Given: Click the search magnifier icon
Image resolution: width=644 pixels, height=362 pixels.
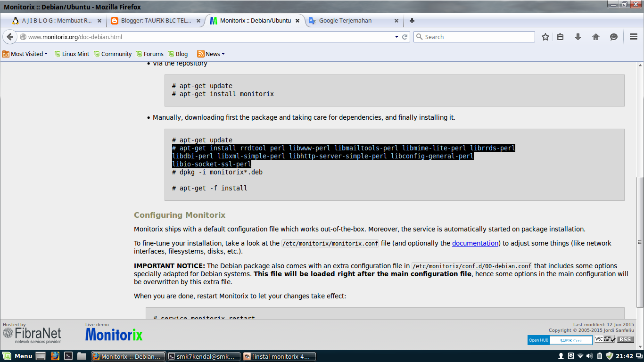Looking at the screenshot, I should 419,37.
